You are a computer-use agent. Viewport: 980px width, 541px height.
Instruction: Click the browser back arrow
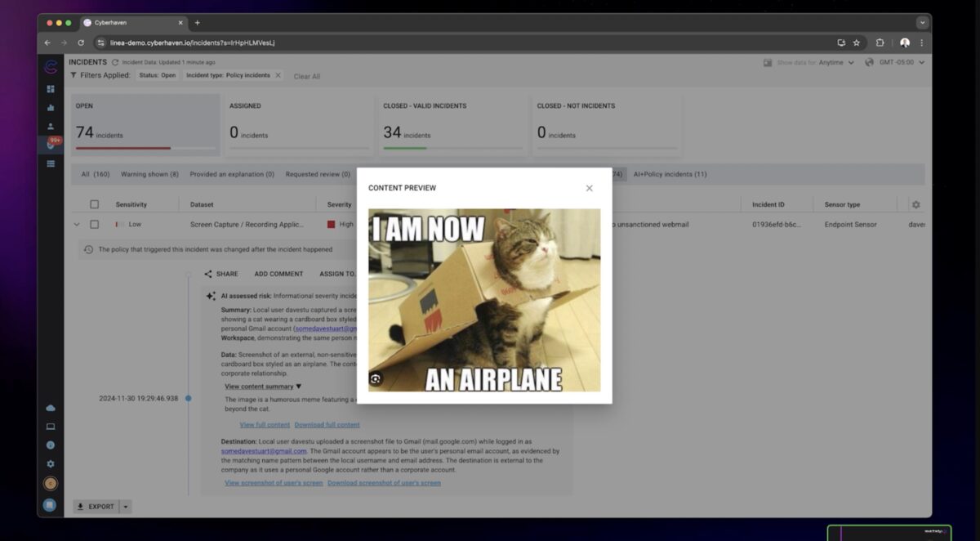coord(47,42)
